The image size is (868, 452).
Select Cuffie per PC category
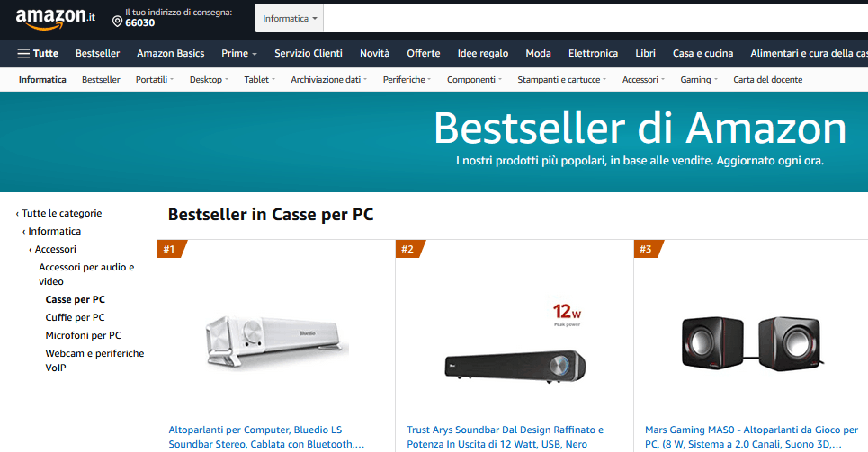click(75, 317)
